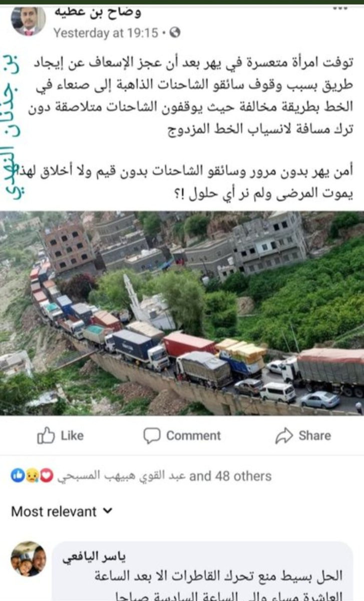Open the Yesterday at 19:15 timestamp
The width and height of the screenshot is (364, 601).
[106, 33]
